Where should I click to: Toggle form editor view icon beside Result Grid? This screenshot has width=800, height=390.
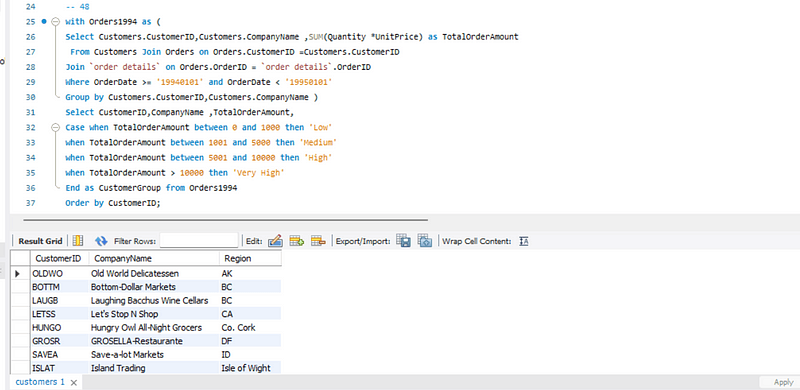78,241
